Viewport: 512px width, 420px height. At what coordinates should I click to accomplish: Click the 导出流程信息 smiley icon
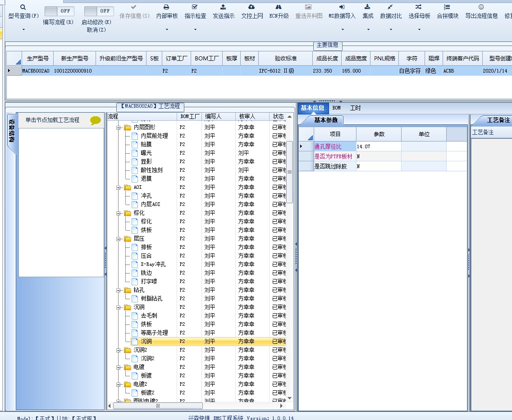481,7
